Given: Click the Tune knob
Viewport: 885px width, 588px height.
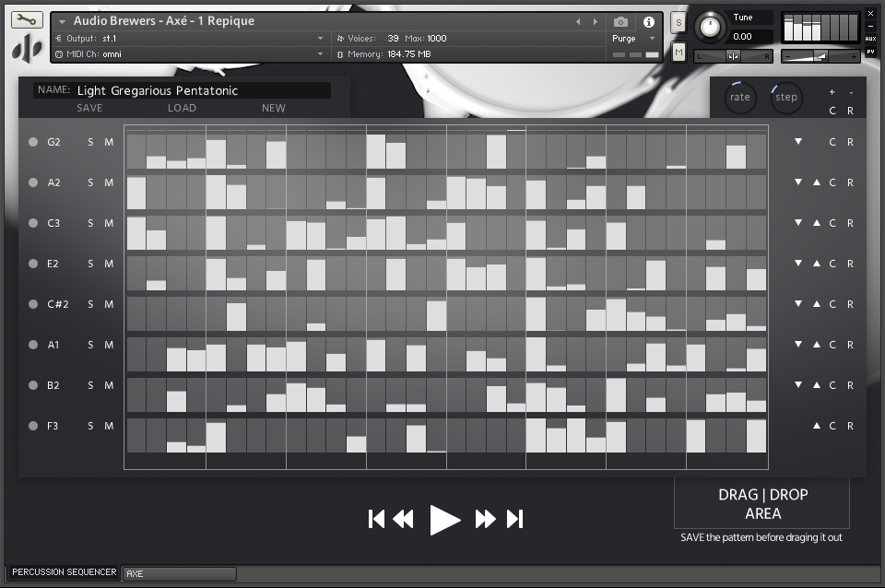Looking at the screenshot, I should (x=710, y=27).
